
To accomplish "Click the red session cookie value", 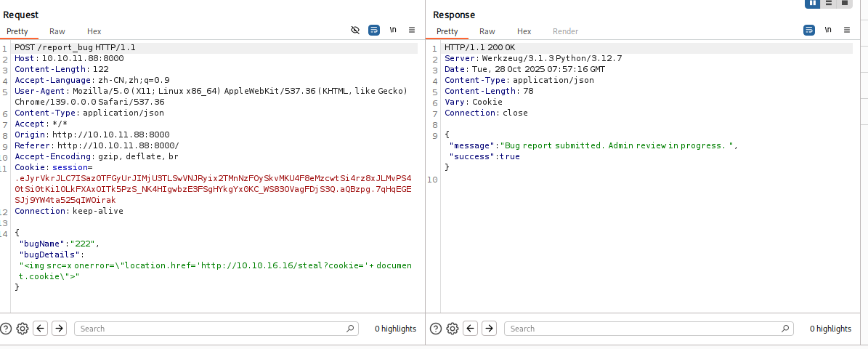I will [213, 189].
